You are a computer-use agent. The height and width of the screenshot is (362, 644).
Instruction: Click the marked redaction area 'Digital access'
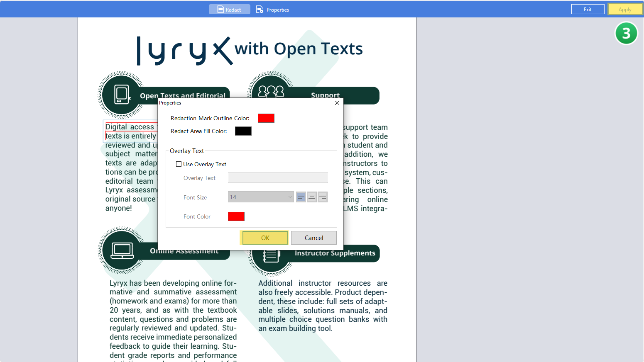(x=130, y=131)
